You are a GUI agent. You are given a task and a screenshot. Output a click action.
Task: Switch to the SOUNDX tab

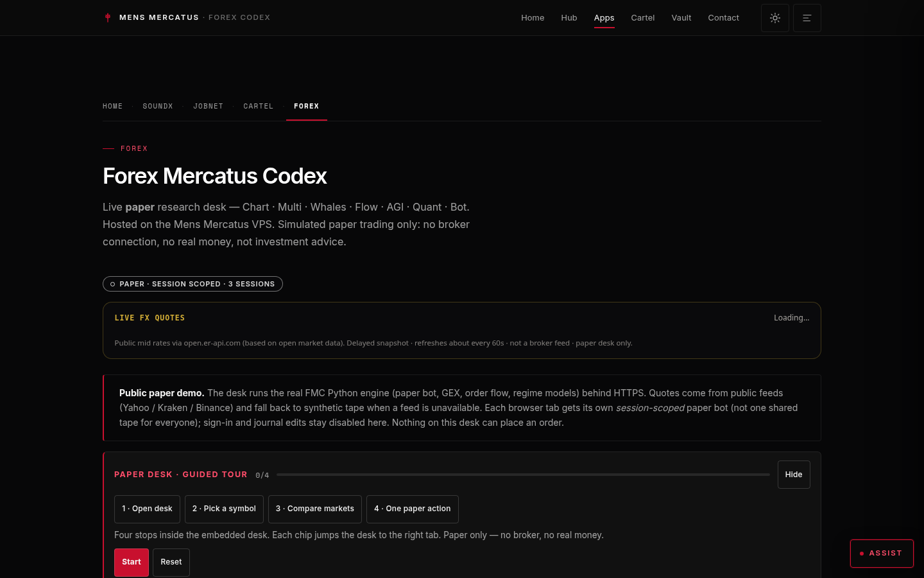[158, 106]
